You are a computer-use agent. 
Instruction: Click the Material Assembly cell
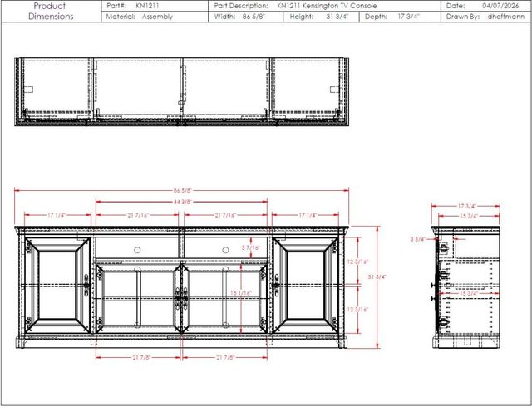(x=155, y=17)
